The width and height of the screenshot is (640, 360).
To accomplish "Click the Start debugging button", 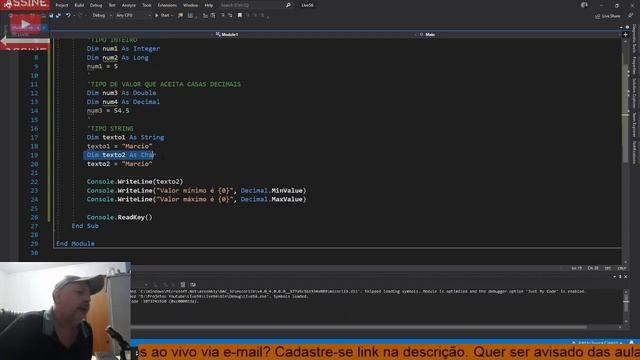I will point(162,16).
